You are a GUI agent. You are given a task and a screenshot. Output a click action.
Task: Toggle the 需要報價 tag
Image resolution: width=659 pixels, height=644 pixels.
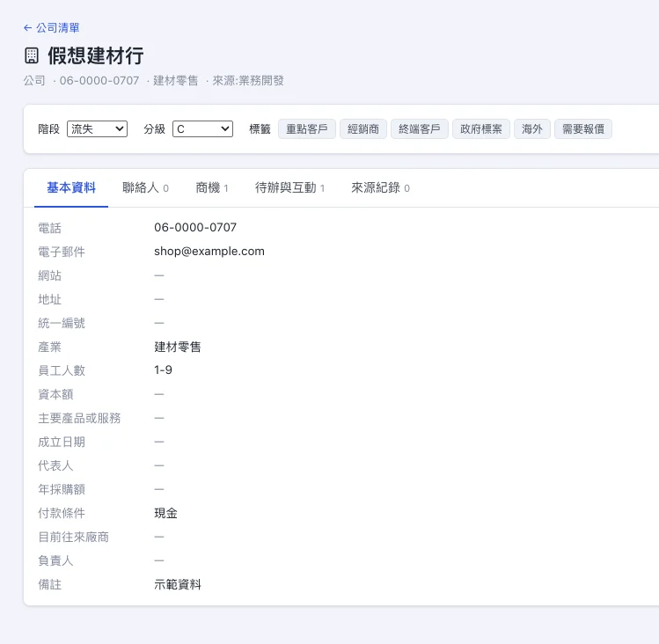pos(583,128)
